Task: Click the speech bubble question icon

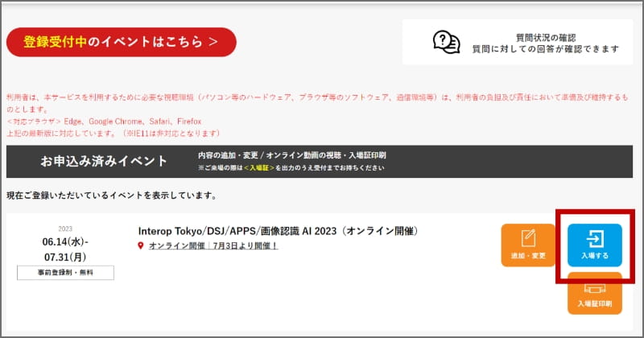Action: coord(447,42)
